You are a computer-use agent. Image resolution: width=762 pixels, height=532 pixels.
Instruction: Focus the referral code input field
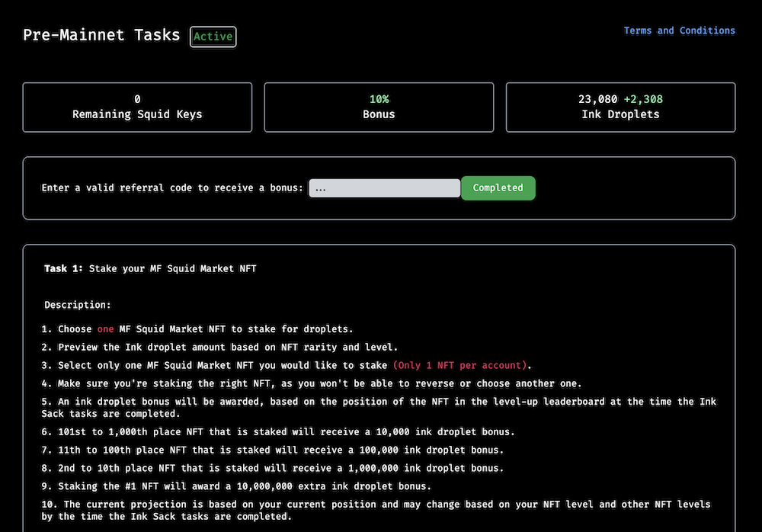click(x=384, y=188)
